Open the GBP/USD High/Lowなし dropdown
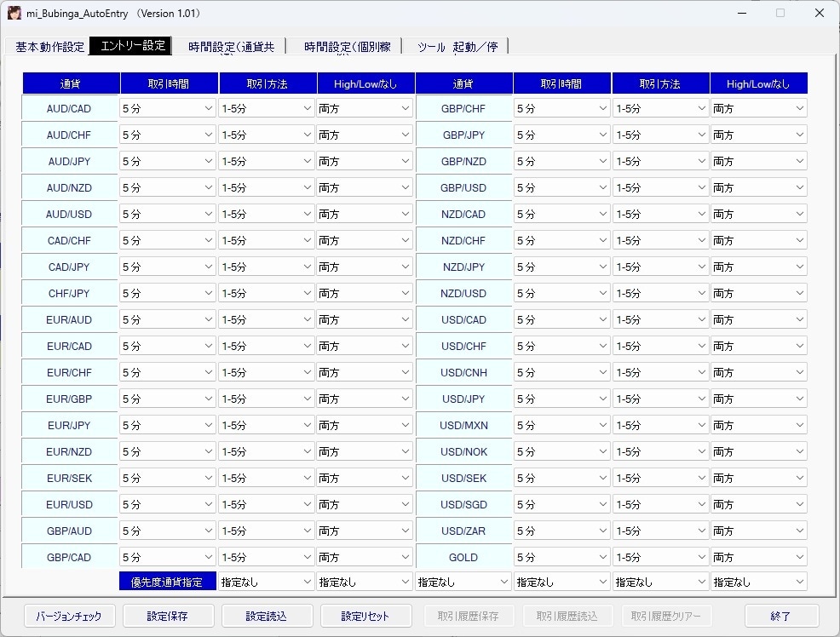This screenshot has width=840, height=637. pyautogui.click(x=759, y=188)
